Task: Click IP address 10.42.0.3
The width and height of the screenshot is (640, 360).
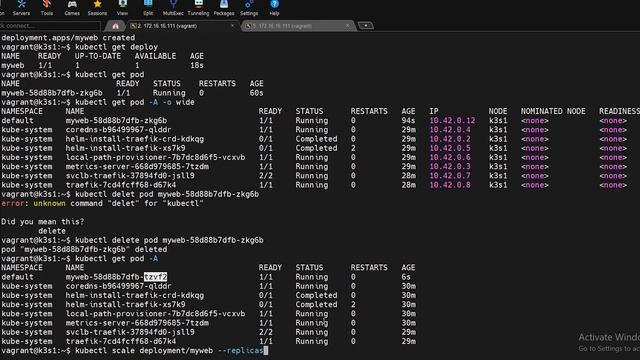Action: [450, 167]
